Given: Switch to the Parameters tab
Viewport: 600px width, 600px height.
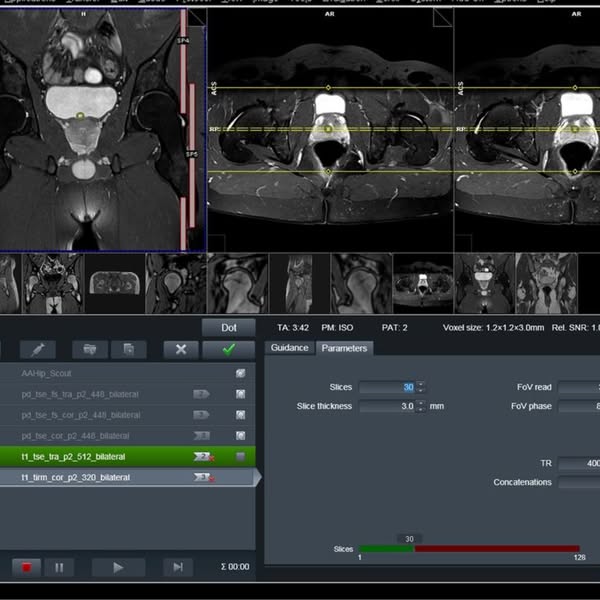Looking at the screenshot, I should [344, 348].
